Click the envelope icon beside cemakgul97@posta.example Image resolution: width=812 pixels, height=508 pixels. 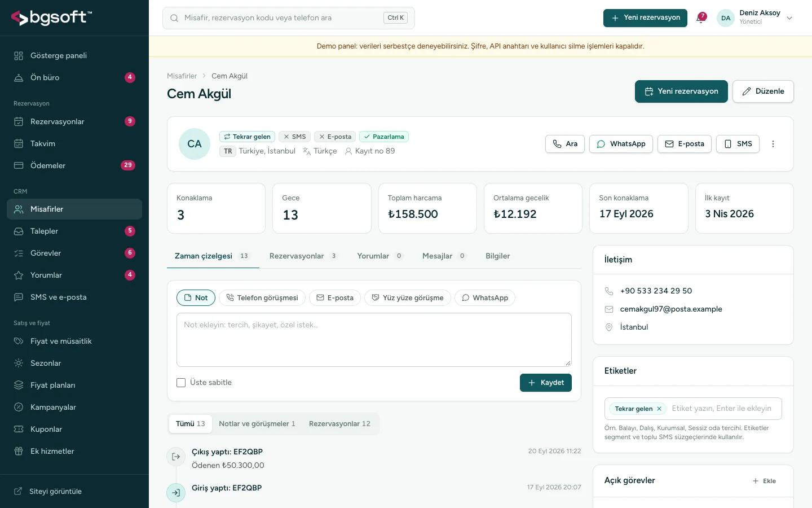coord(609,309)
